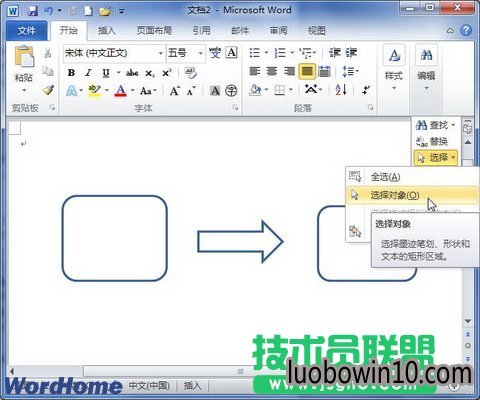Click the Text Effects glowing A icon

click(72, 90)
